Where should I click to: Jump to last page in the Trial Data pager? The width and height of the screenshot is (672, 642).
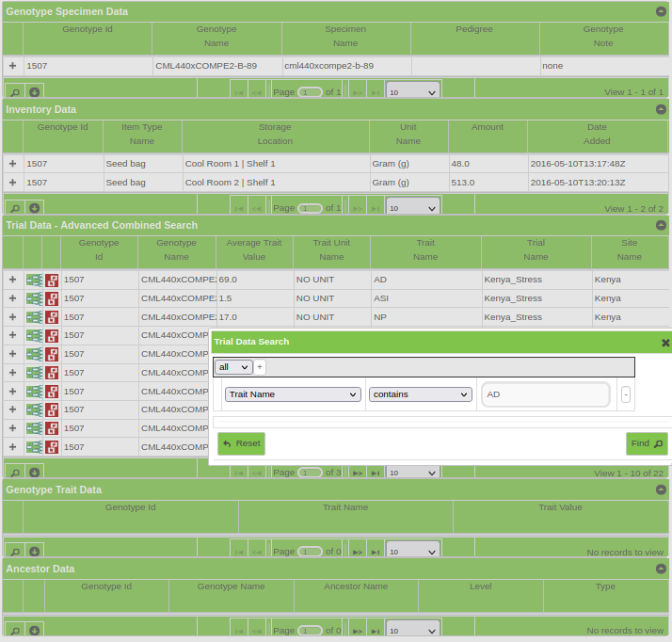(375, 473)
